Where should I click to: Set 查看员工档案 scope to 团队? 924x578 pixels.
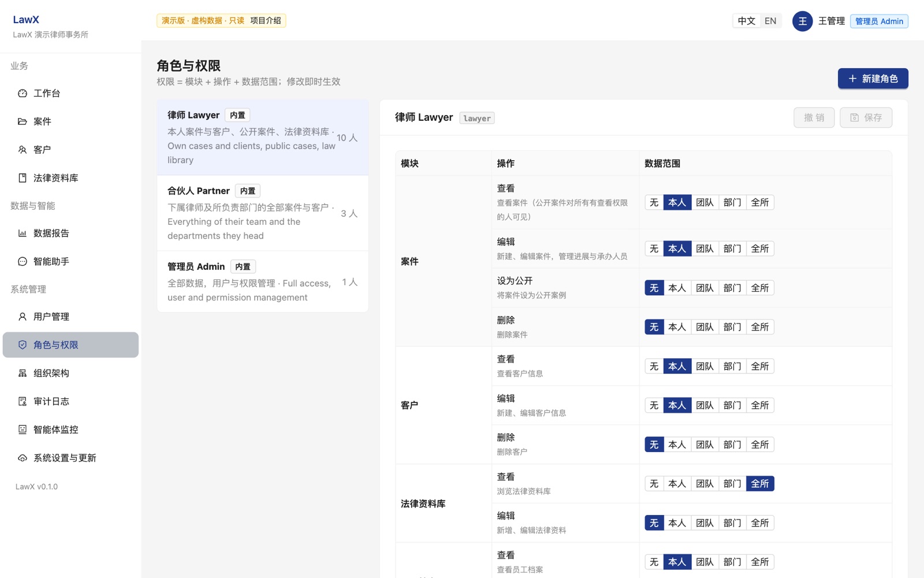point(705,562)
